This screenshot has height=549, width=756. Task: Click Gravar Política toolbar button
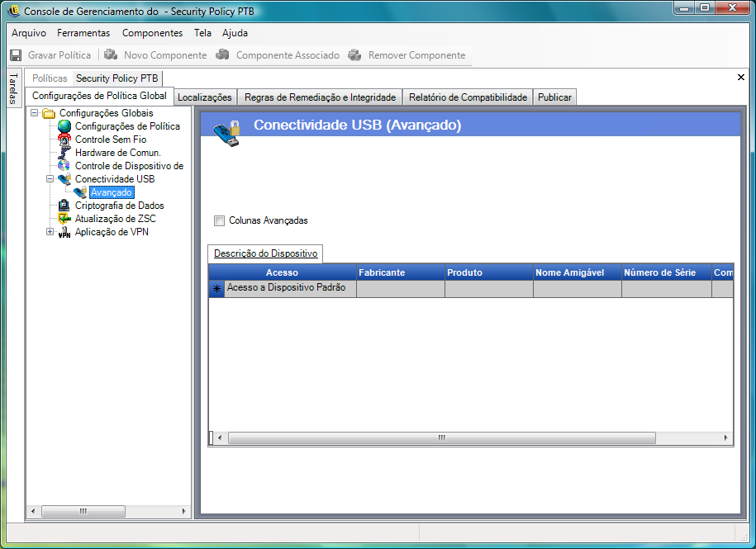[51, 54]
